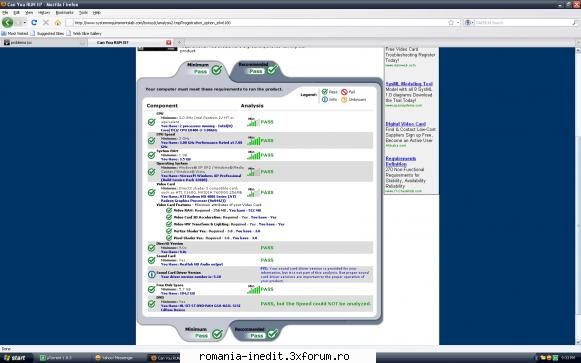Open a new tab with plus button

coord(179,43)
